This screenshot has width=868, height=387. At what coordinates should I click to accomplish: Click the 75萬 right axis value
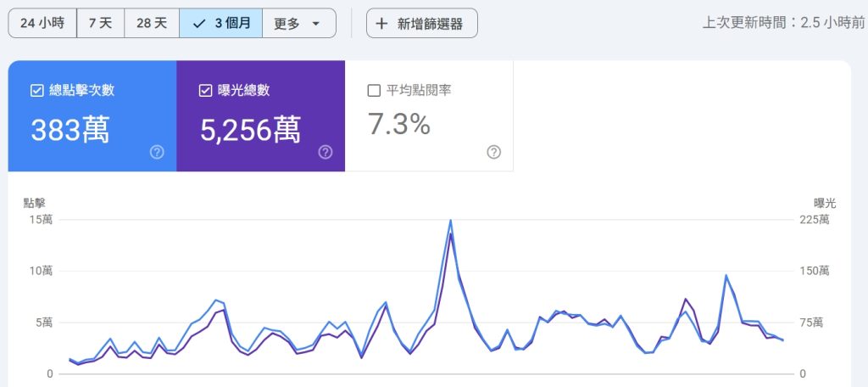[813, 322]
